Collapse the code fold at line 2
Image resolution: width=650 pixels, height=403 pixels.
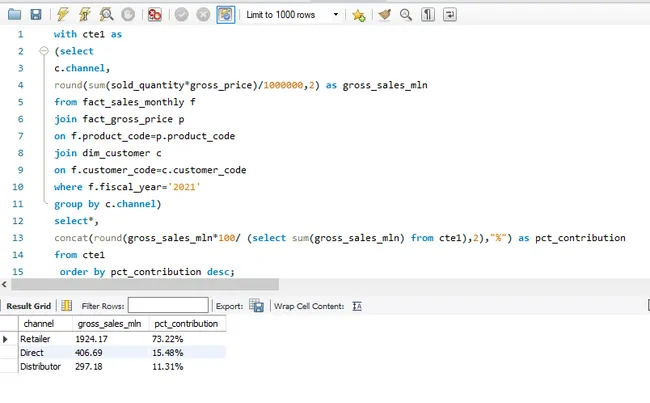tap(44, 51)
